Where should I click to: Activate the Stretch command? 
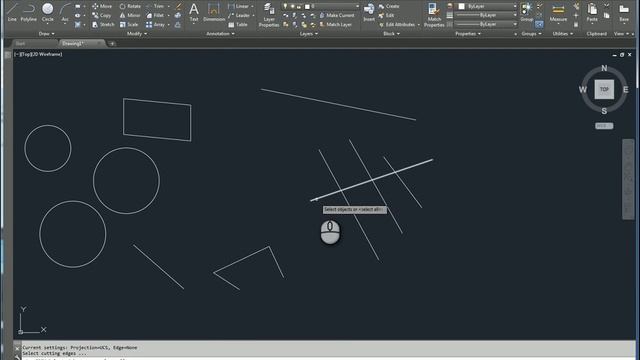click(103, 24)
